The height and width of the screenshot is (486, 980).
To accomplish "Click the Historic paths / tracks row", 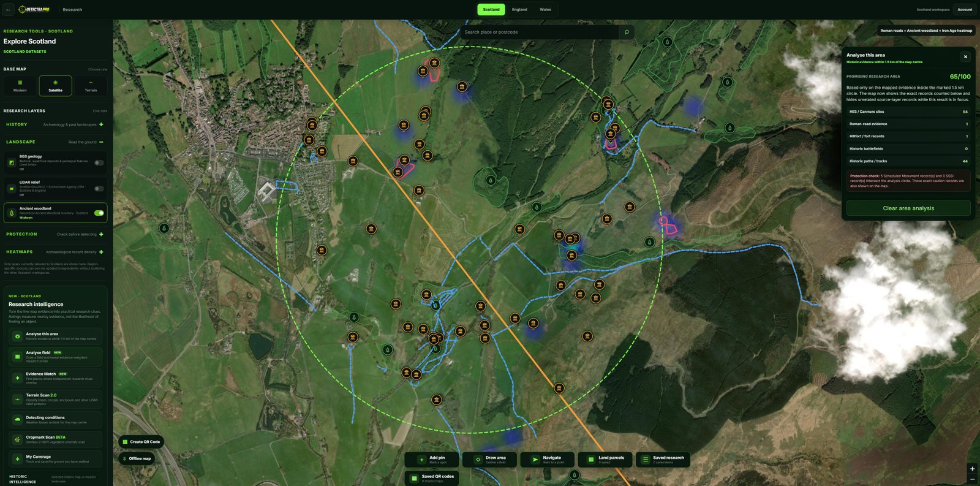I will pos(908,161).
